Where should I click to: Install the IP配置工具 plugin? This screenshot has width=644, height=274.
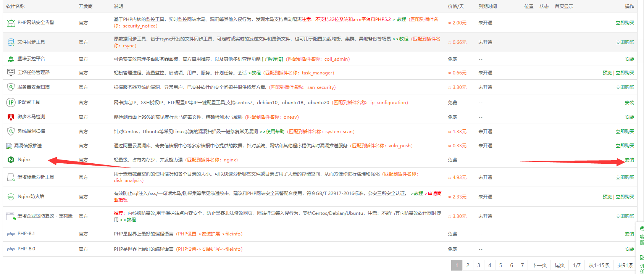pyautogui.click(x=629, y=103)
